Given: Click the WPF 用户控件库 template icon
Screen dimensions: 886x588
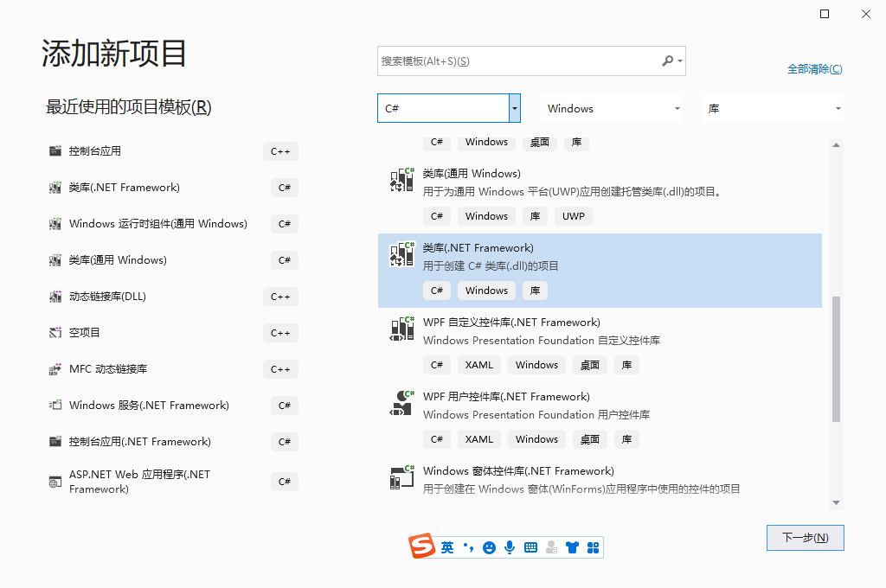Looking at the screenshot, I should [401, 403].
